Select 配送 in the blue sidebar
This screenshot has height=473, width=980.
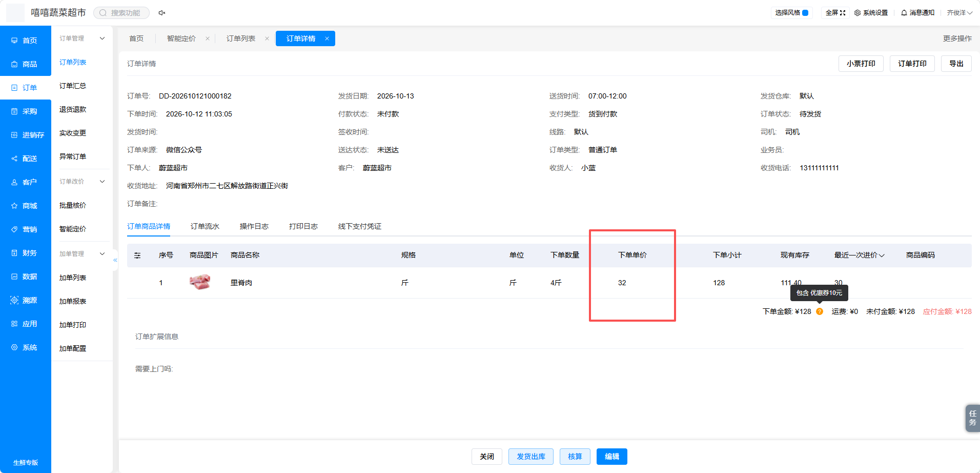[x=26, y=159]
